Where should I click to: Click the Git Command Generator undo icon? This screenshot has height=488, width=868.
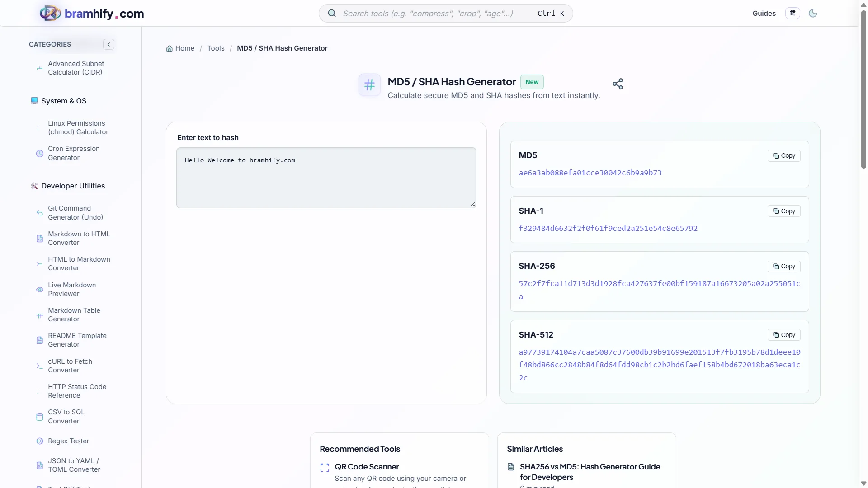click(x=40, y=213)
